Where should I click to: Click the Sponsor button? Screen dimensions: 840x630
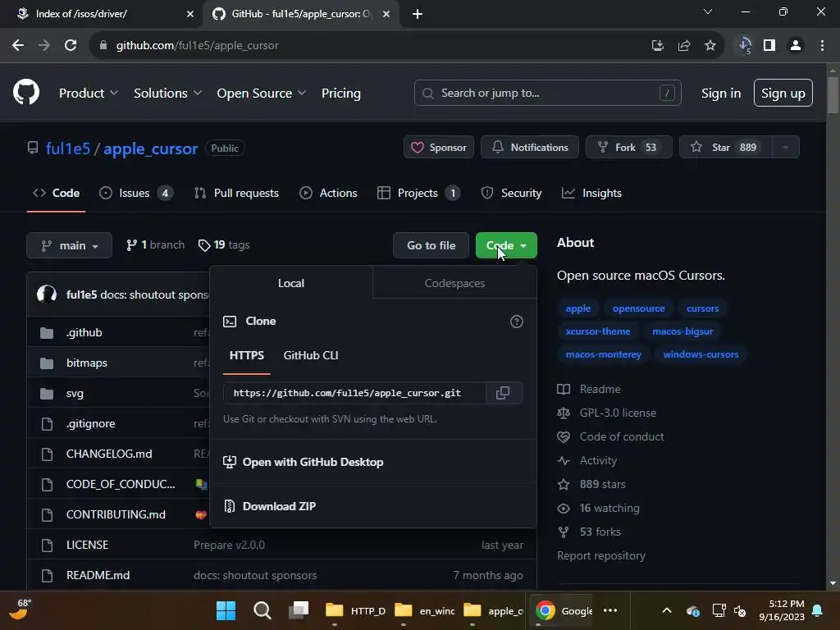[x=439, y=148]
